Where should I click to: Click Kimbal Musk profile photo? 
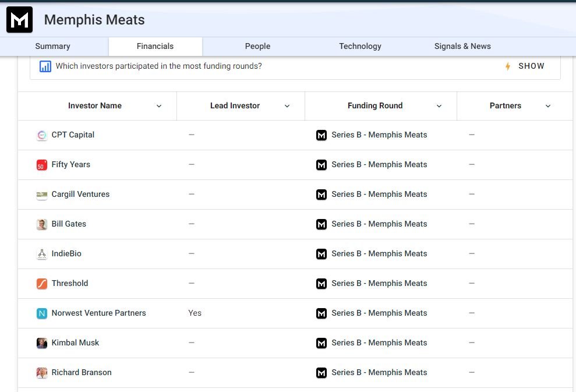pyautogui.click(x=42, y=343)
